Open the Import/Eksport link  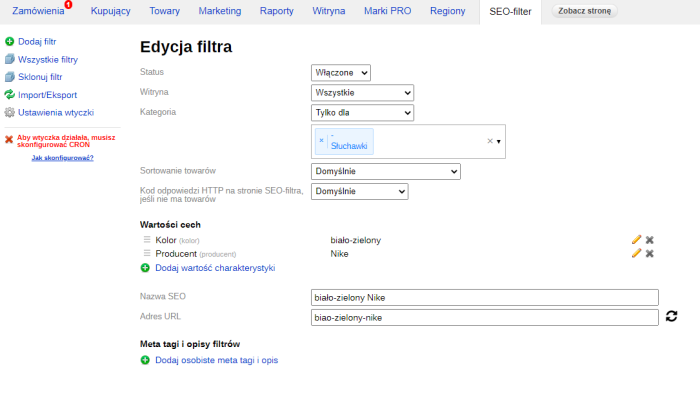click(x=47, y=95)
